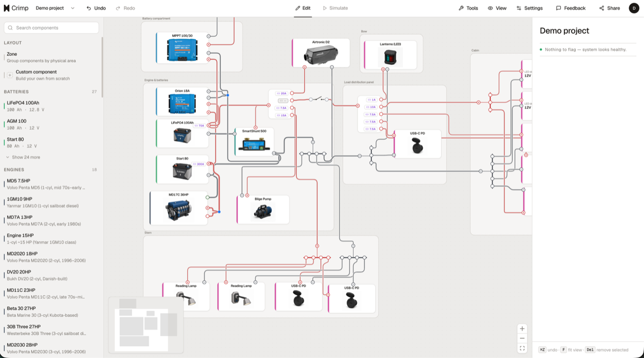Click the Custom component plus icon
The image size is (644, 358).
[x=10, y=75]
